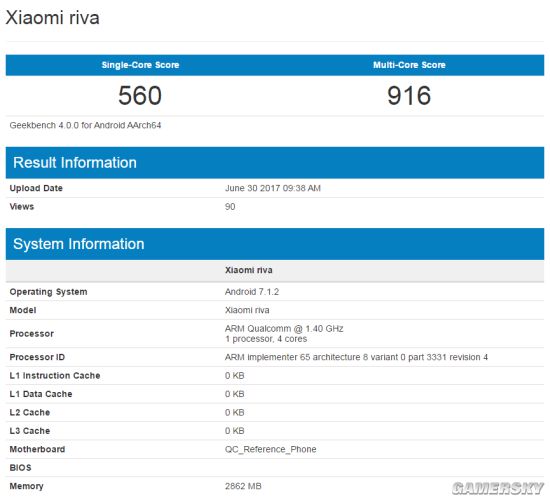
Task: Click the System Information section header
Action: (x=275, y=244)
